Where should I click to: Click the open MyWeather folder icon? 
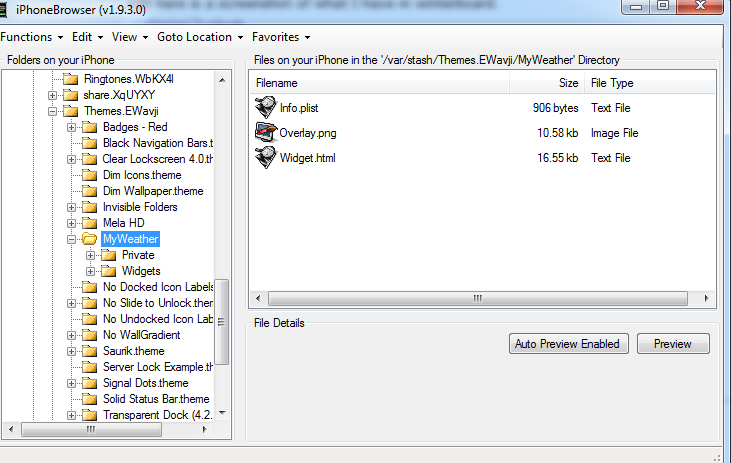tap(90, 239)
